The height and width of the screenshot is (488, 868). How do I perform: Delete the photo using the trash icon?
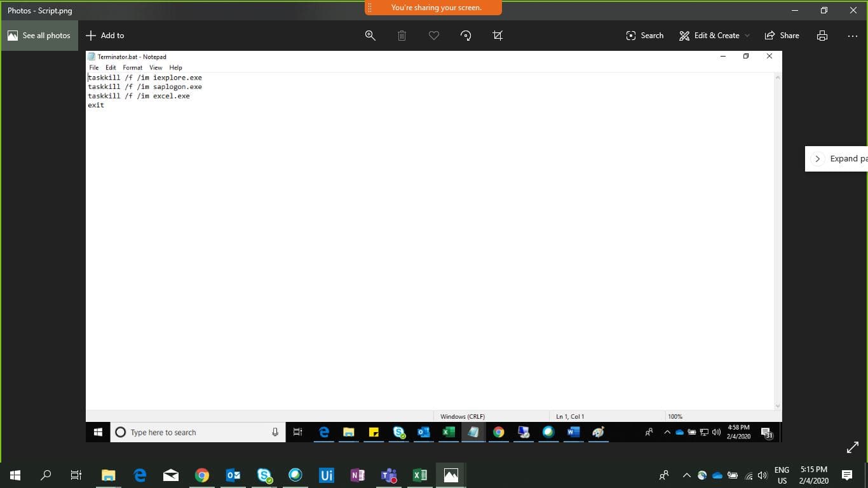tap(402, 36)
